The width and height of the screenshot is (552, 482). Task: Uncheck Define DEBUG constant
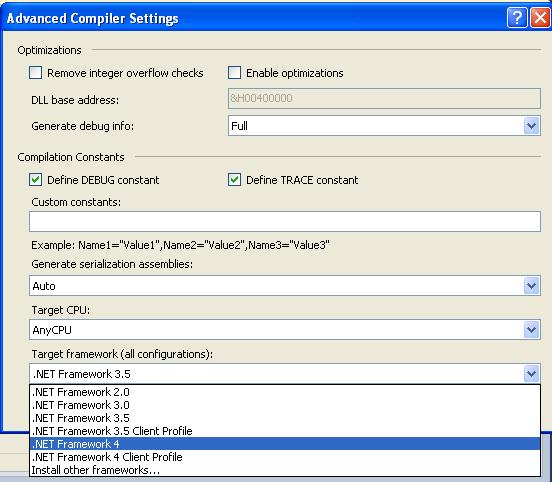click(36, 180)
